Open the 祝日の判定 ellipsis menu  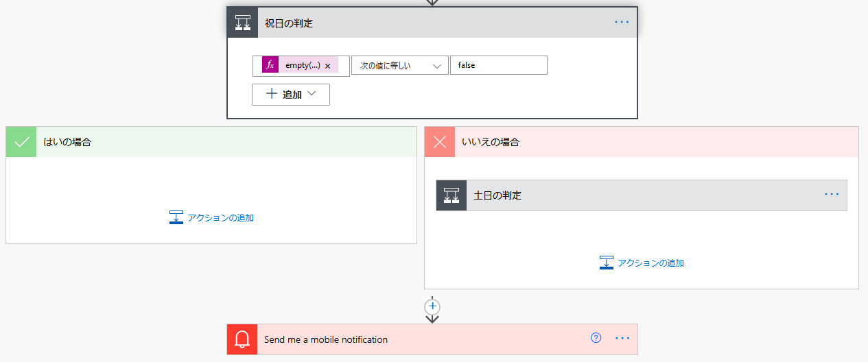point(622,23)
